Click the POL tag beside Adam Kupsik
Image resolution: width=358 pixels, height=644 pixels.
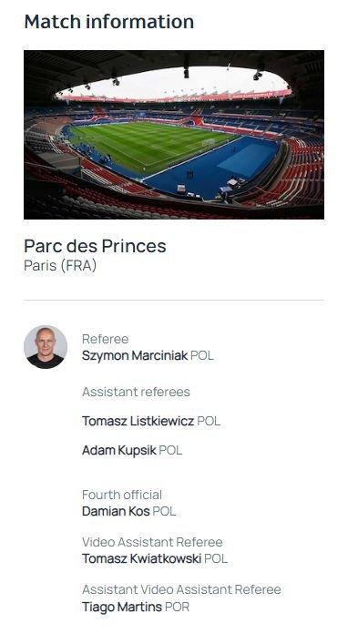pos(170,451)
